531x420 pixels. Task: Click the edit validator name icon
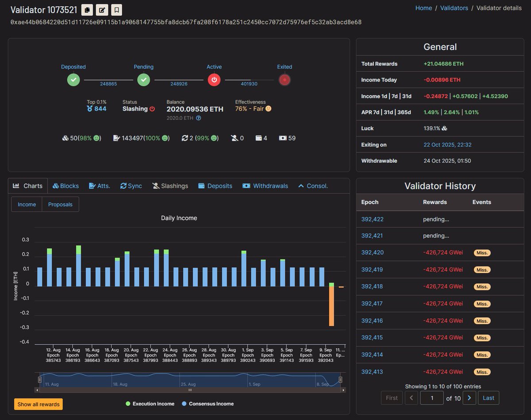(x=102, y=10)
